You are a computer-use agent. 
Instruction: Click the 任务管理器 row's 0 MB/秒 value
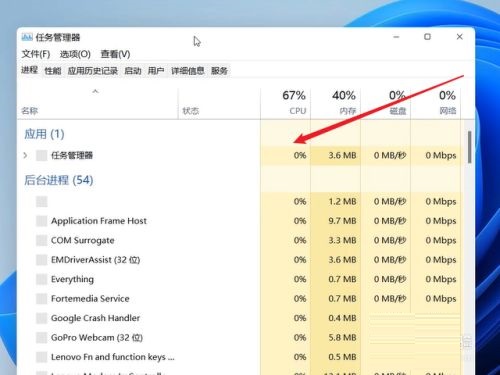[x=390, y=155]
